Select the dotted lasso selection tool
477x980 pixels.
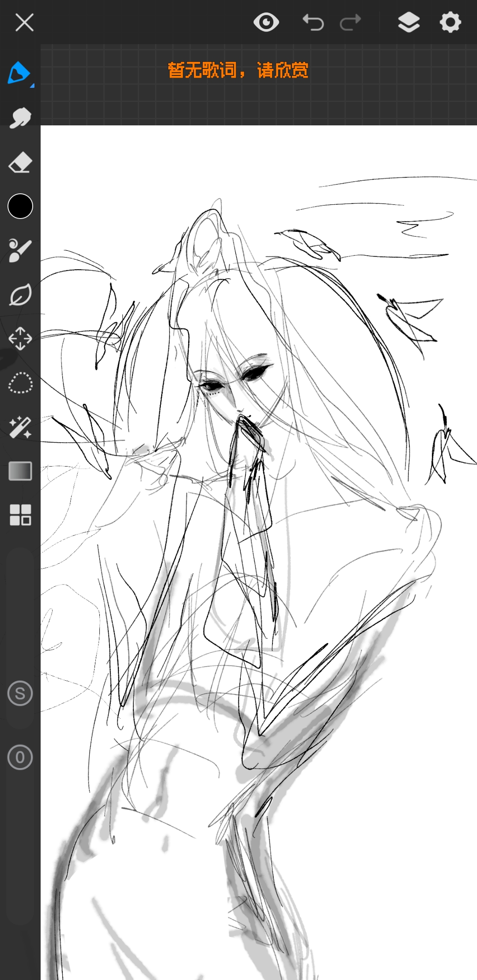click(x=20, y=383)
